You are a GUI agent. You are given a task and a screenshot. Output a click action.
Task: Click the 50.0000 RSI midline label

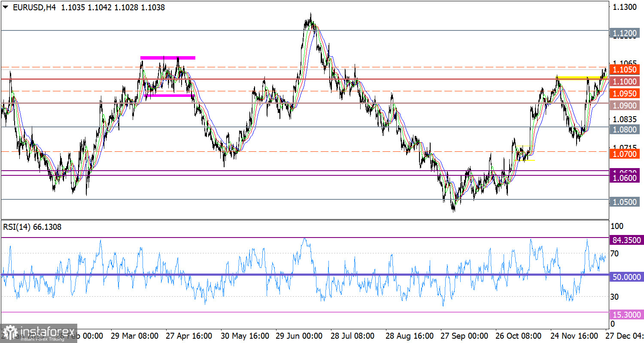tap(626, 277)
